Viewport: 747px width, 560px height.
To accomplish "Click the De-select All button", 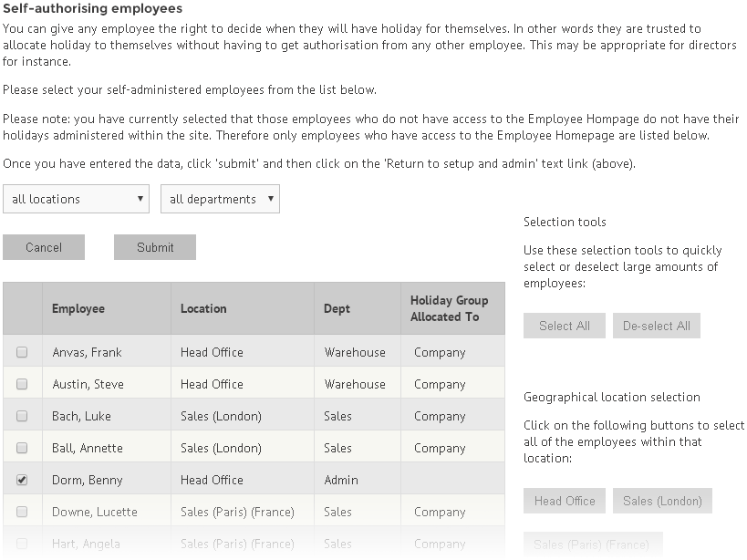I will point(657,326).
